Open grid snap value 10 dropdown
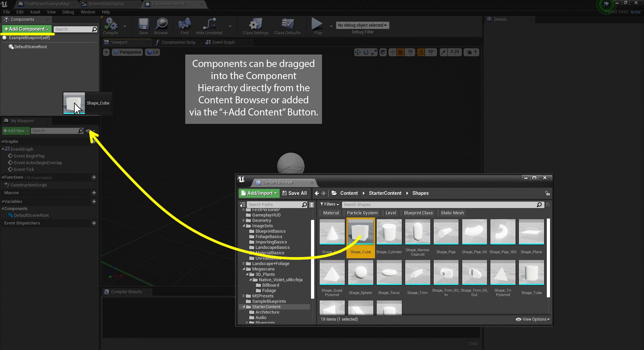Screen dimensions: 644x350 pyautogui.click(x=410, y=52)
